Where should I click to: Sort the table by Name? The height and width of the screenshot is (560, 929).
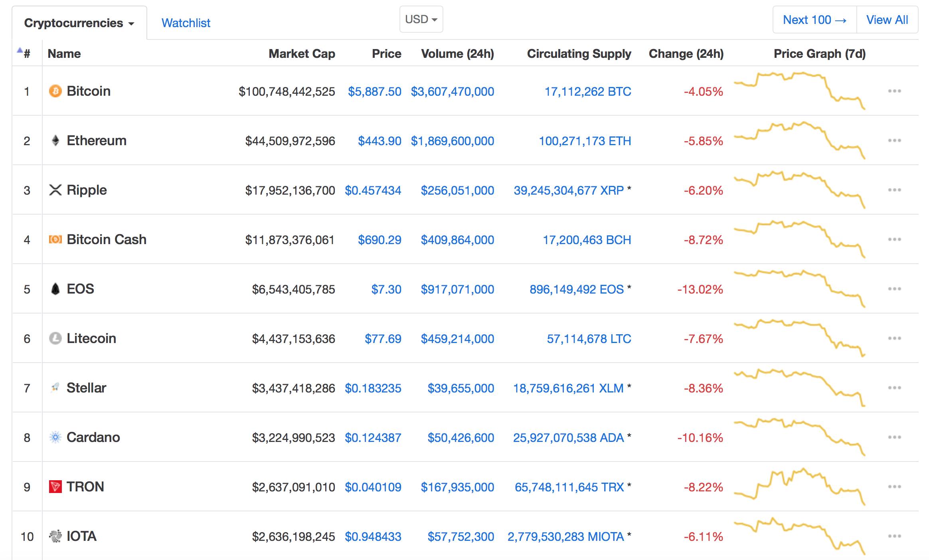click(x=64, y=53)
